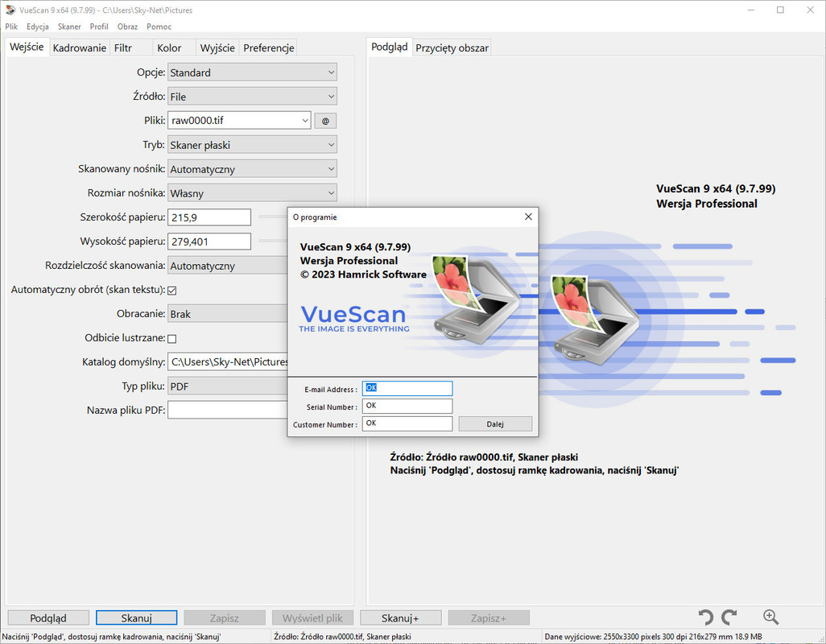
Task: Click the Podgląd button at bottom
Action: coord(48,617)
